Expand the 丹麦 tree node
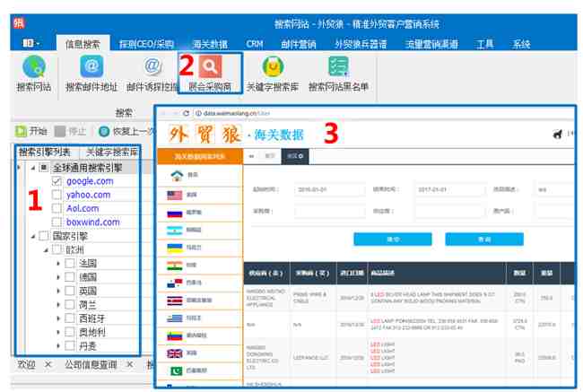Image resolution: width=583 pixels, height=392 pixels. (58, 346)
